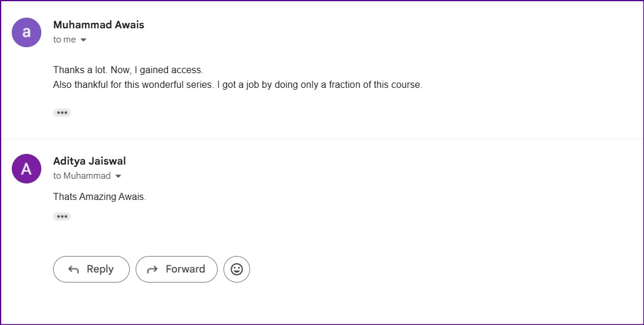644x325 pixels.
Task: Expand recipient details next to 'to Muhammad'
Action: 118,176
